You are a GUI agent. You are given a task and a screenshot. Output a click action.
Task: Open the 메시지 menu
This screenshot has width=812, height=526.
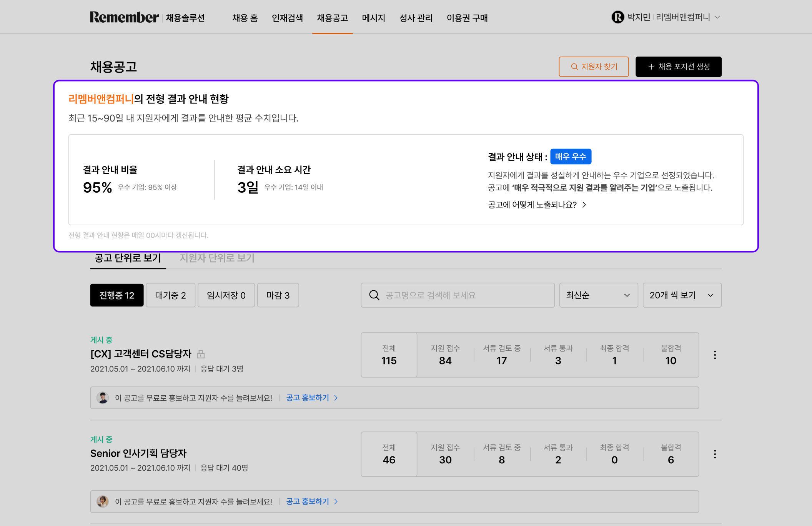(x=373, y=18)
